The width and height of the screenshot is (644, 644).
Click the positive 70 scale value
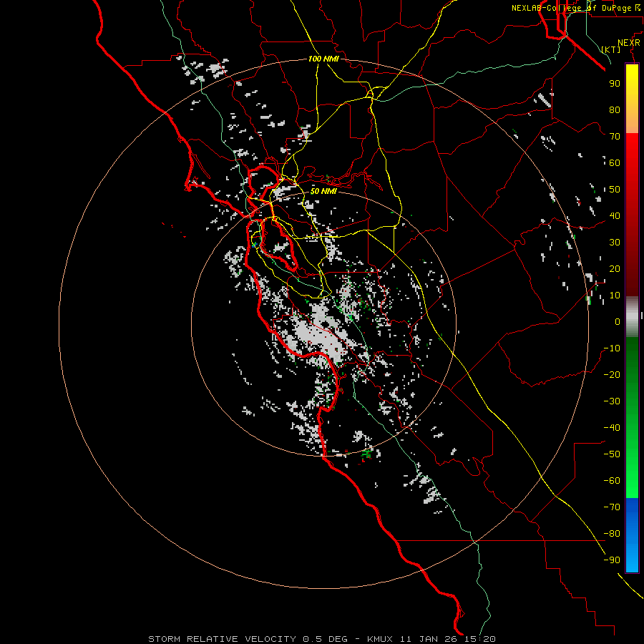(x=615, y=137)
